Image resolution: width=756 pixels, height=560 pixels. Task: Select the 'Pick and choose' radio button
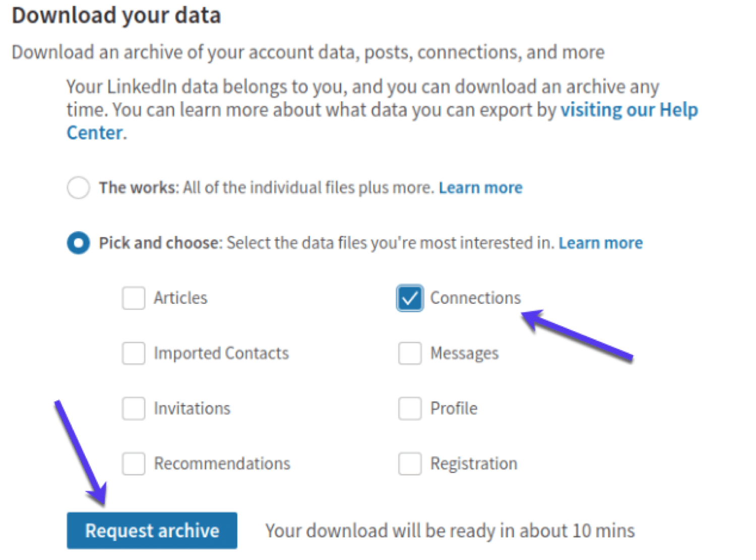click(x=78, y=243)
